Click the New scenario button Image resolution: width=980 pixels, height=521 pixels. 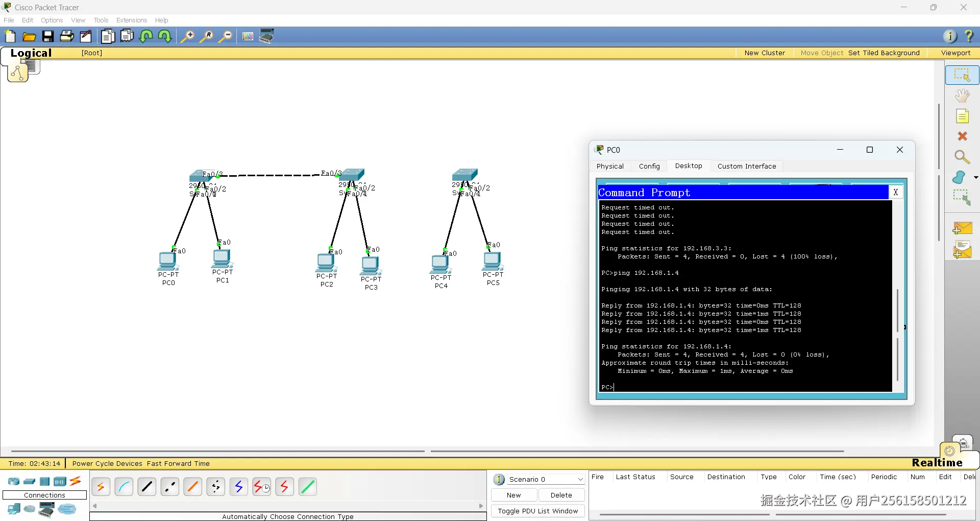click(x=514, y=495)
